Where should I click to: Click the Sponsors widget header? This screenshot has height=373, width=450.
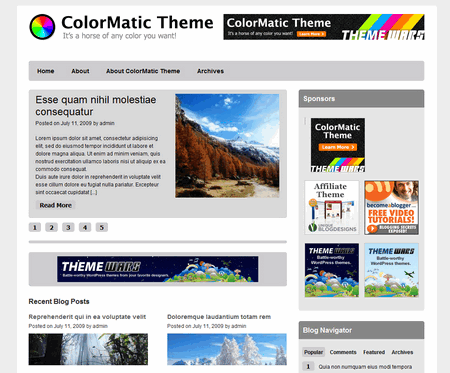point(361,99)
